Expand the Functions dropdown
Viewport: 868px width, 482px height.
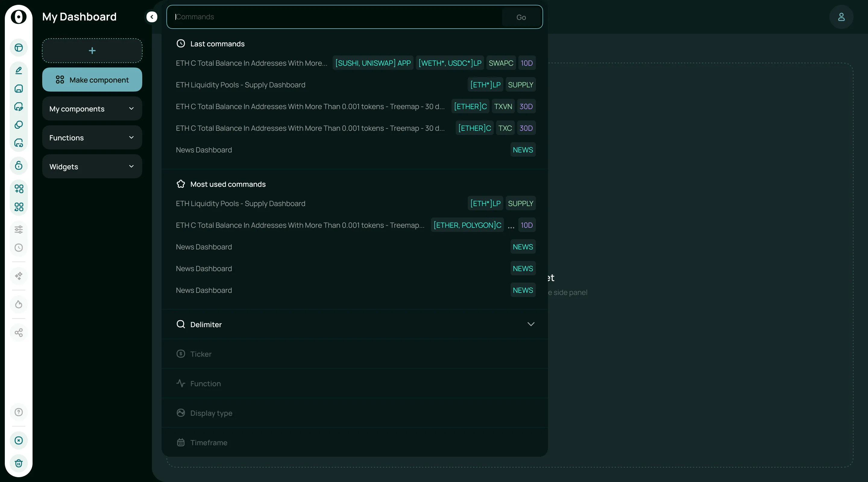pos(92,138)
